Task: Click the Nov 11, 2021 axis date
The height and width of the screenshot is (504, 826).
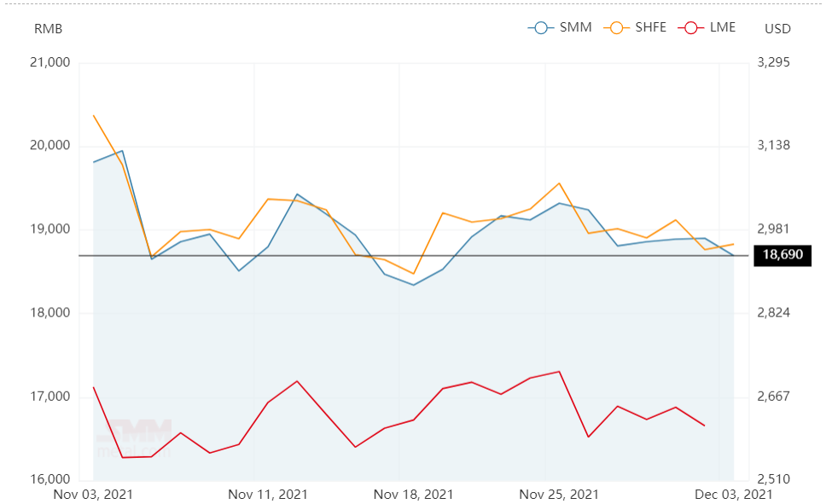Action: click(268, 495)
